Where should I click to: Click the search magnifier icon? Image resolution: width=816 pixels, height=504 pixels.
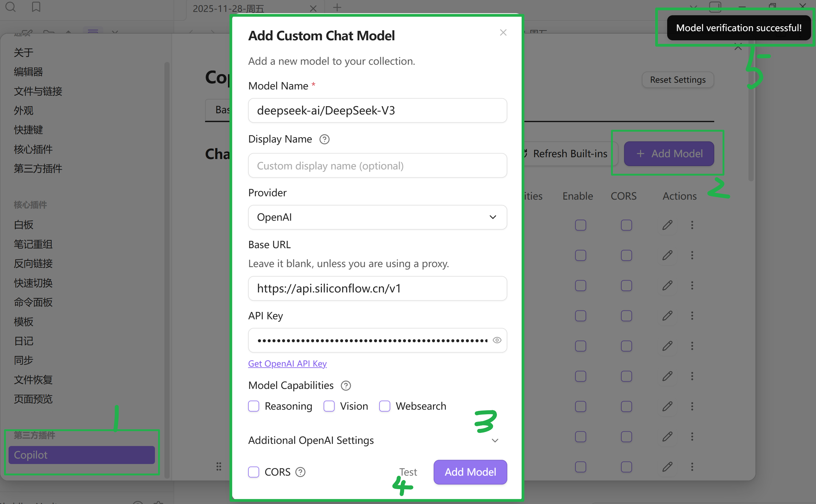tap(11, 7)
